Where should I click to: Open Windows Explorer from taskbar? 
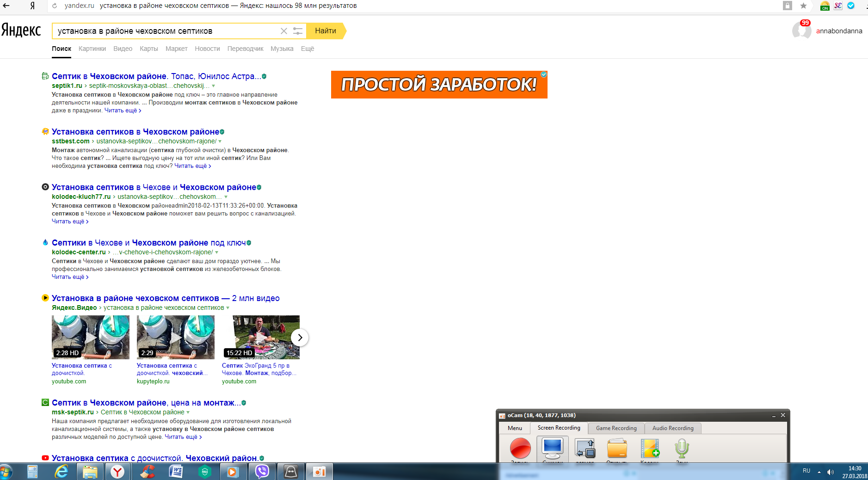pos(90,472)
